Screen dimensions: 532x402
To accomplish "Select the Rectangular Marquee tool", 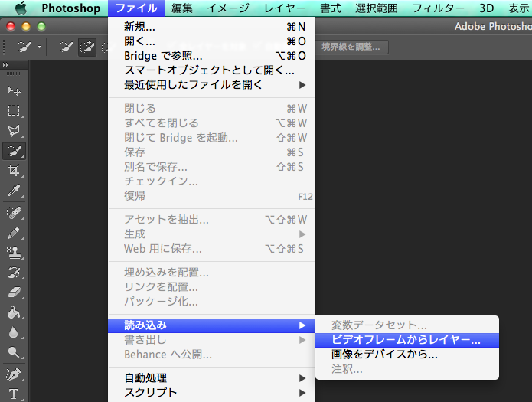I will click(14, 111).
